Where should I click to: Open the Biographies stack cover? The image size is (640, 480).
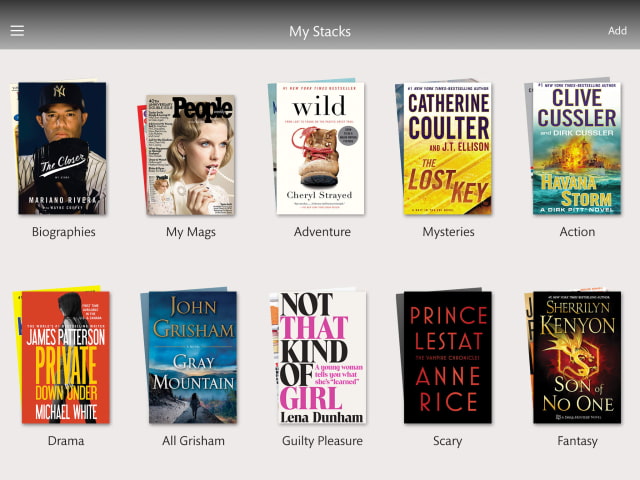[62, 148]
